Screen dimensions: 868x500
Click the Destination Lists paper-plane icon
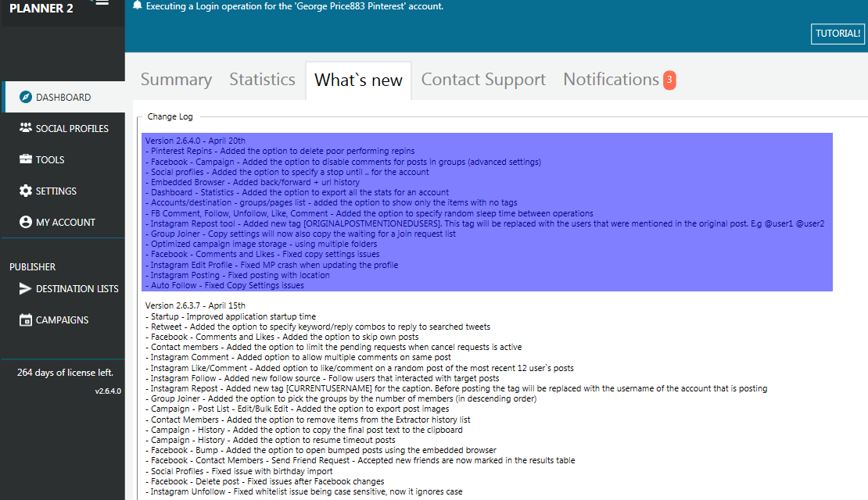pos(26,289)
